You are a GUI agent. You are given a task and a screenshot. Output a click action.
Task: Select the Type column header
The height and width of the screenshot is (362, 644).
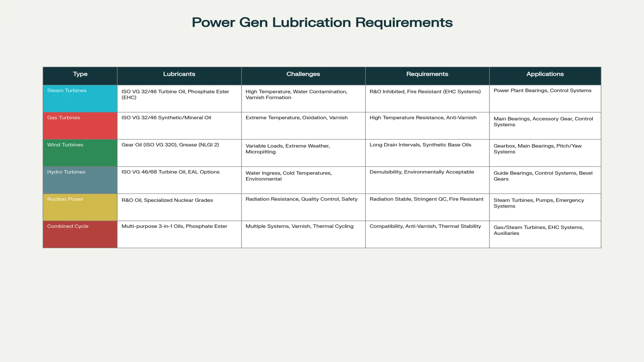tap(80, 74)
